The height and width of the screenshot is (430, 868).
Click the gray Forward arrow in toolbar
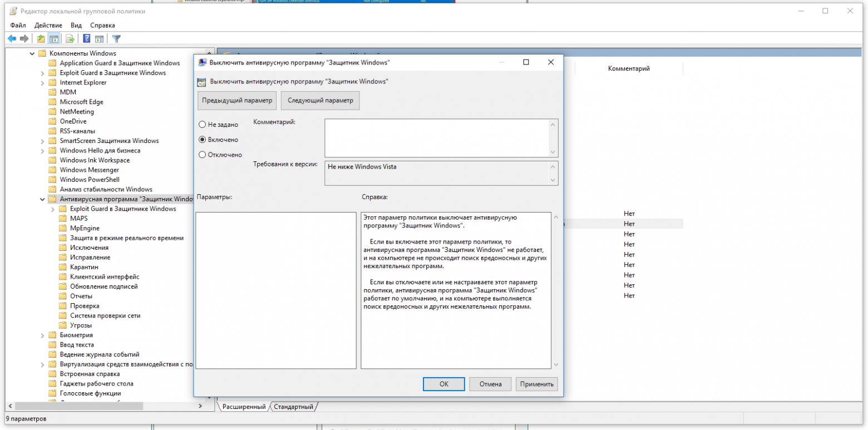pyautogui.click(x=24, y=38)
